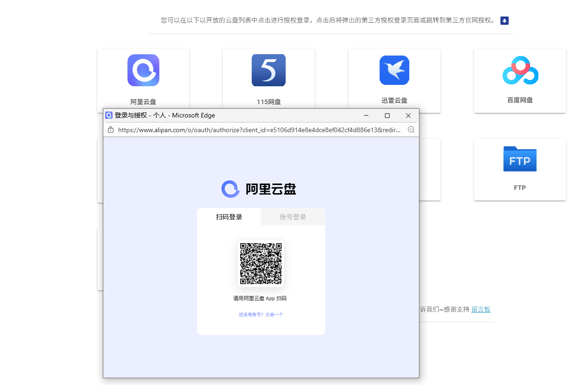Screen dimensions: 588x385
Task: Click the 百度网盘 label text
Action: pos(520,100)
